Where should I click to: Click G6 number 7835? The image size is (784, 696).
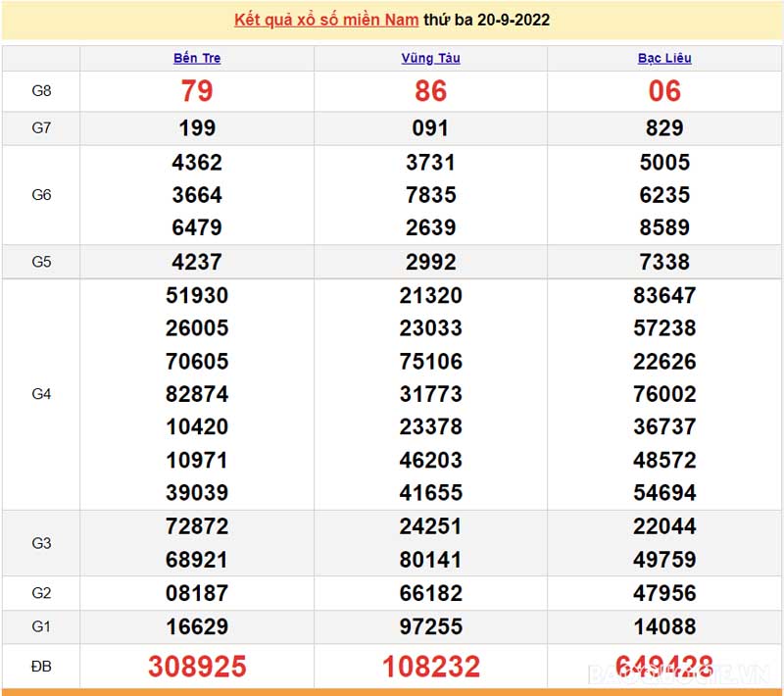pyautogui.click(x=430, y=195)
